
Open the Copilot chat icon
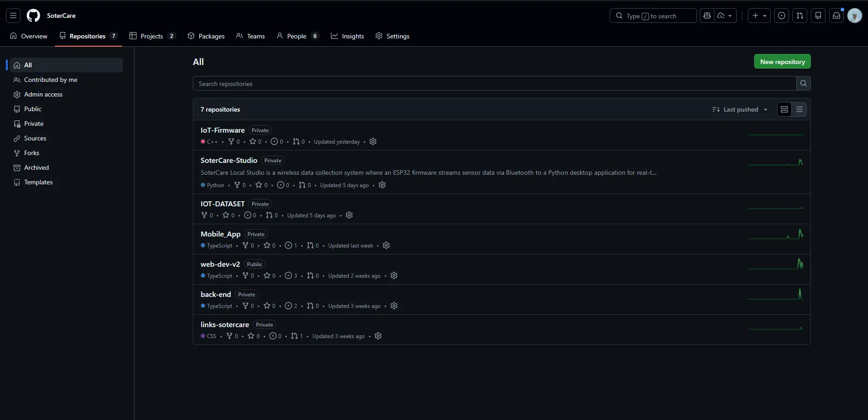tap(707, 16)
